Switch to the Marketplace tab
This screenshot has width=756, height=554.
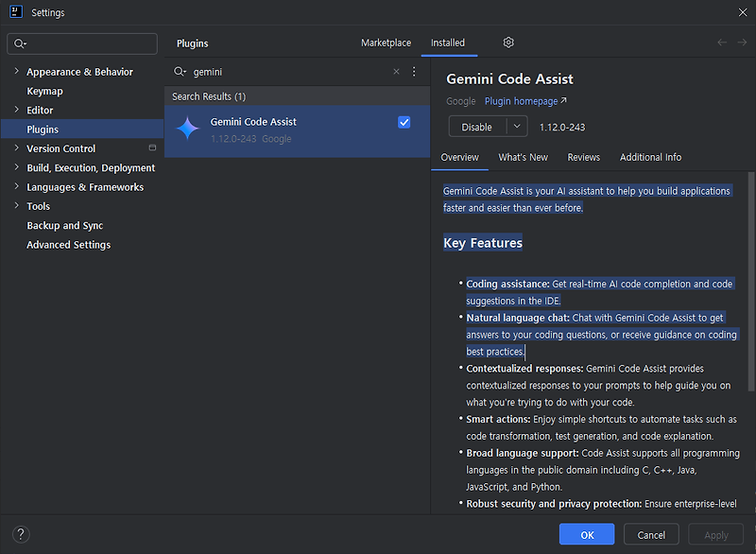tap(386, 43)
